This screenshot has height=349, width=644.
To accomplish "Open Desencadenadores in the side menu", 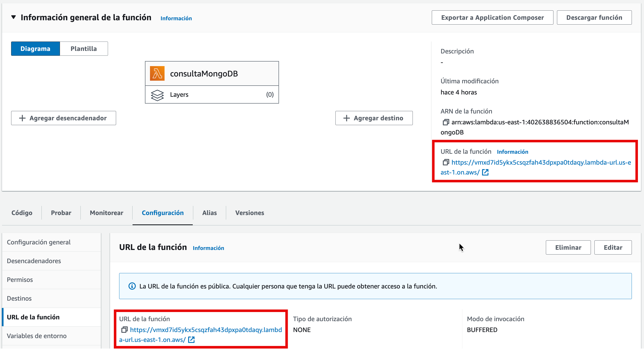I will pyautogui.click(x=52, y=261).
